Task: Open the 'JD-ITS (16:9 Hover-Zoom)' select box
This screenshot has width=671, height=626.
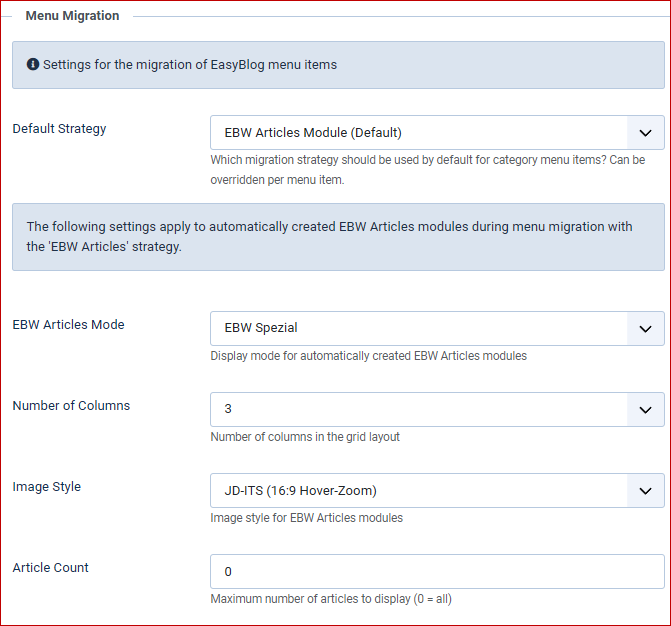Action: click(418, 490)
